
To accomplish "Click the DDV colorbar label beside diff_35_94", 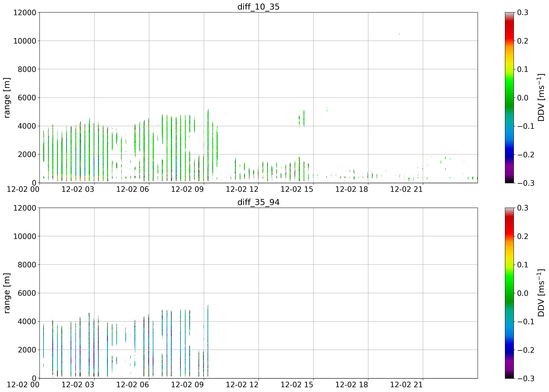I will [x=541, y=293].
